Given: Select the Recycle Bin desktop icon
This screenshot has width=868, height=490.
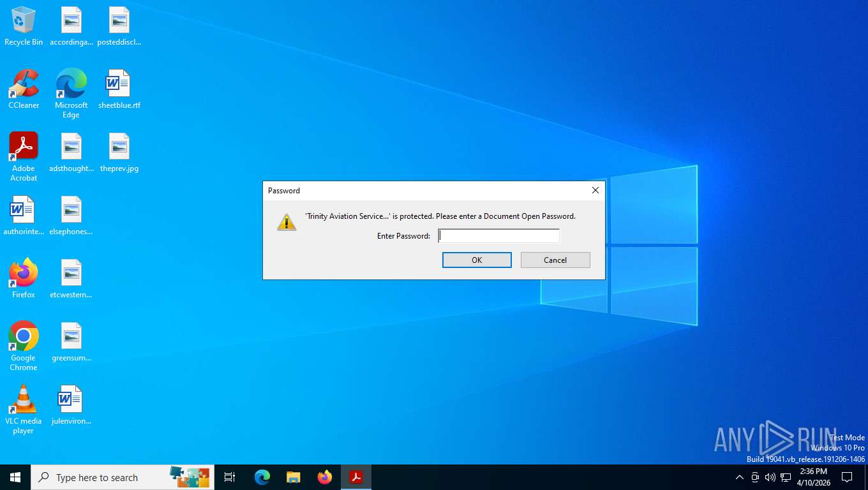Looking at the screenshot, I should coord(24,26).
